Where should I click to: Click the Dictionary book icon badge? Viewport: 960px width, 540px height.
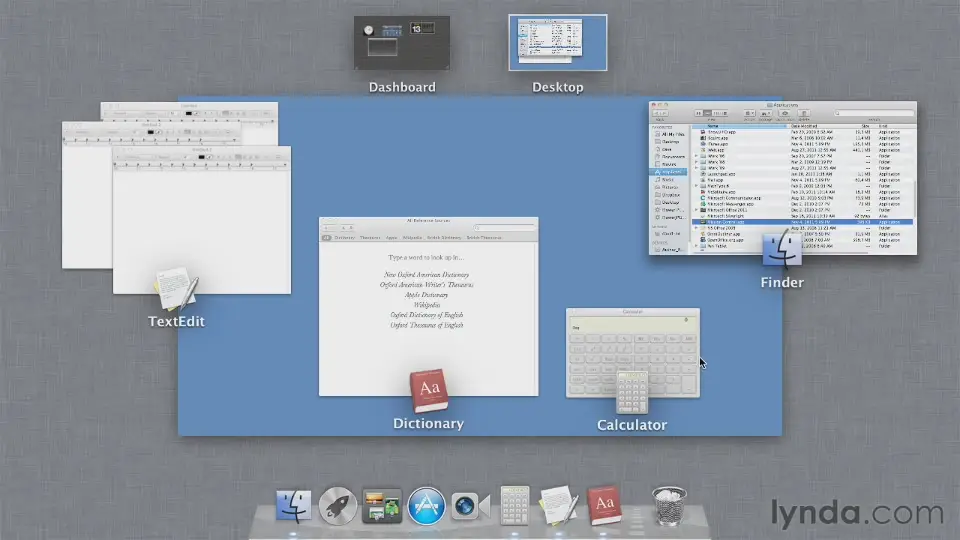click(429, 391)
